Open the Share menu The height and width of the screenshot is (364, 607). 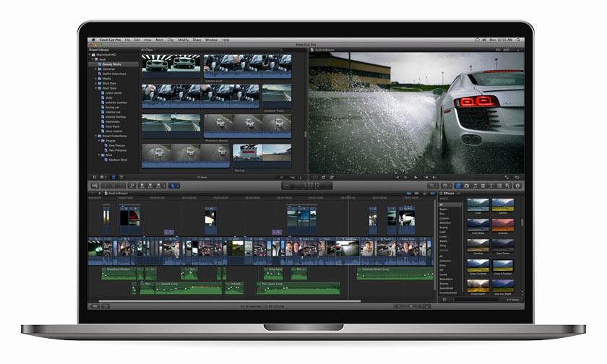197,40
